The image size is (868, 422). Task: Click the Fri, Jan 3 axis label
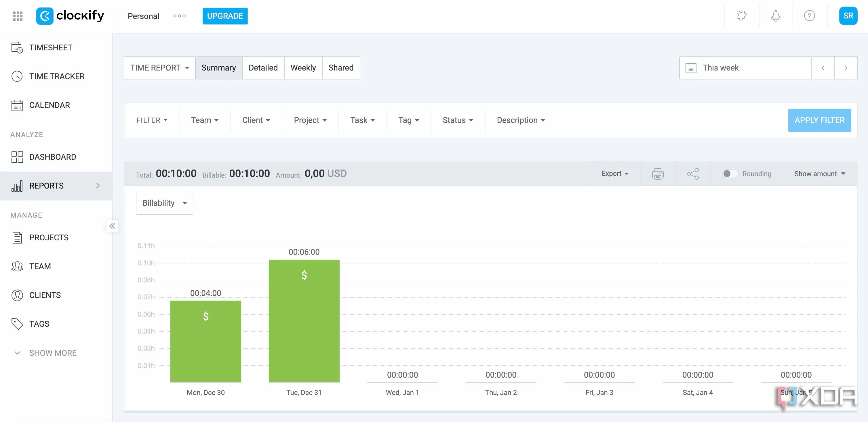point(599,392)
